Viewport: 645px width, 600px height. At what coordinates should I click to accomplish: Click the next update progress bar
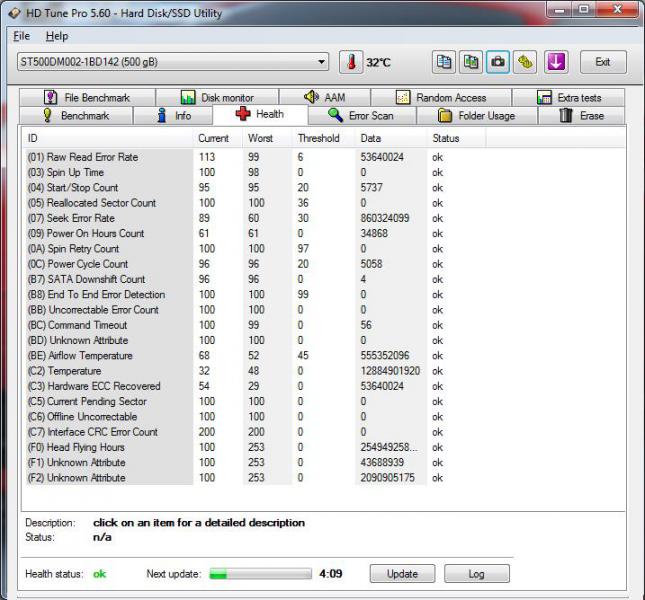pyautogui.click(x=260, y=574)
